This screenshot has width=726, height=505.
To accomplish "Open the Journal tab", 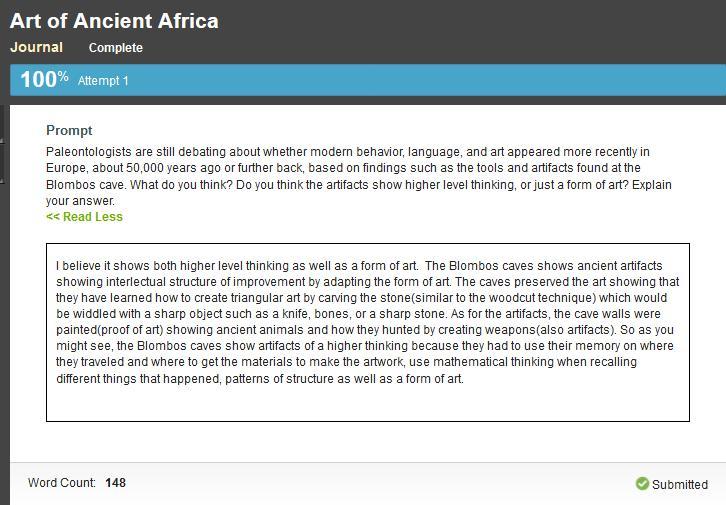I will coord(36,47).
